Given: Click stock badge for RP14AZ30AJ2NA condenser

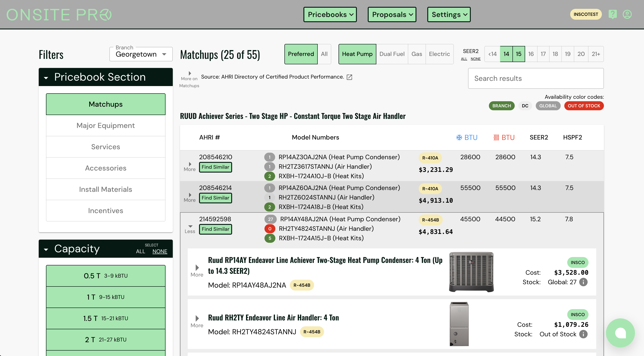Looking at the screenshot, I should pos(269,157).
